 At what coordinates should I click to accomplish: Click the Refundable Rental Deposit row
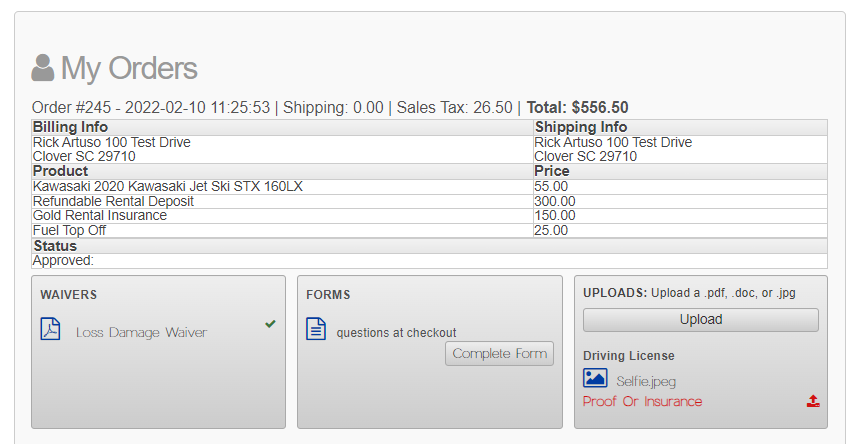(x=430, y=201)
